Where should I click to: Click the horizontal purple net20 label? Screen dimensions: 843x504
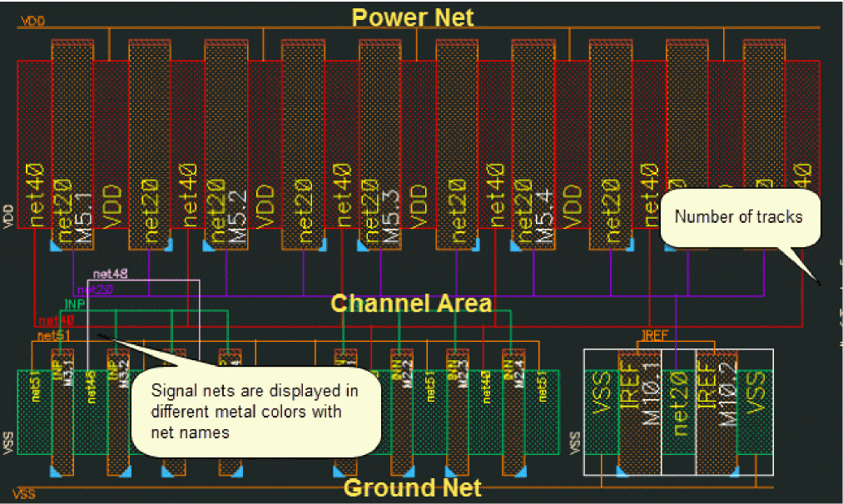[x=95, y=289]
